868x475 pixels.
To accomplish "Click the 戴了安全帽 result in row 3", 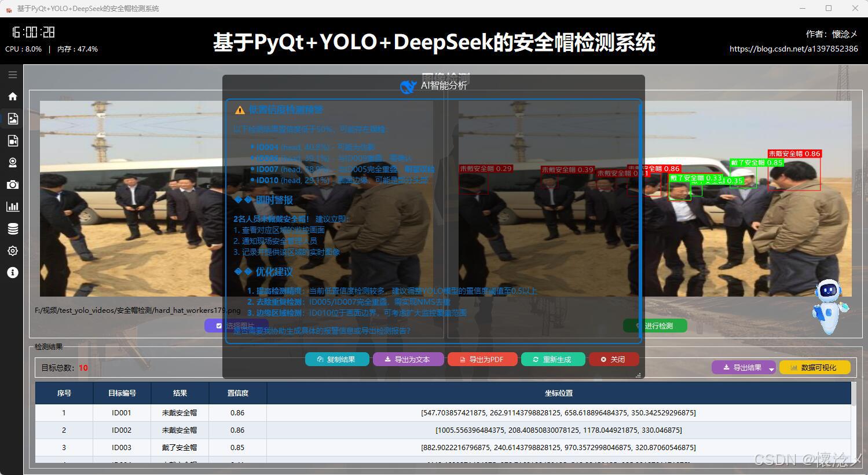I will pos(180,448).
